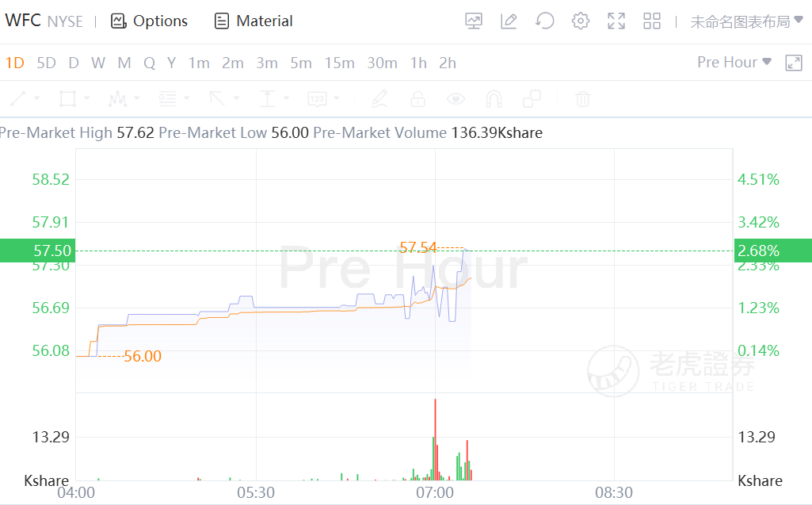Viewport: 812px width, 505px height.
Task: Click the 57.50 current price label
Action: click(x=36, y=251)
